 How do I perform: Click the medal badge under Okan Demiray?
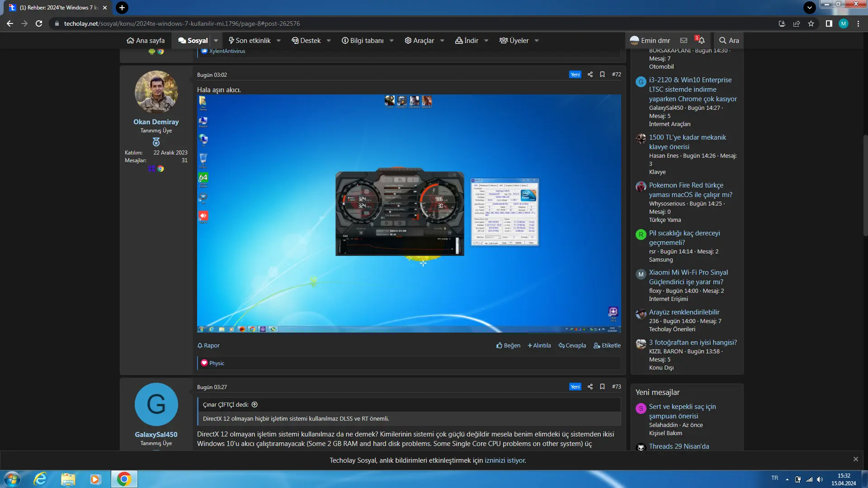click(x=156, y=142)
